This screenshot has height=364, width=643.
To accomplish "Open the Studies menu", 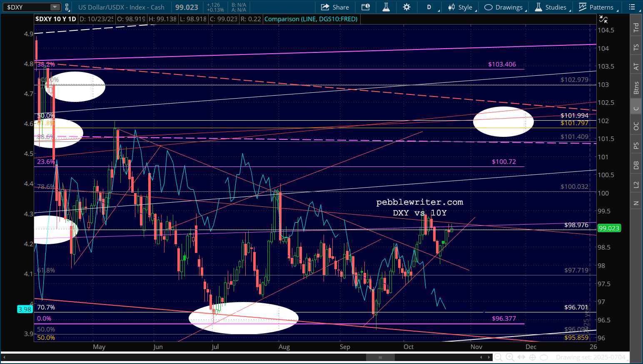I will [x=551, y=7].
